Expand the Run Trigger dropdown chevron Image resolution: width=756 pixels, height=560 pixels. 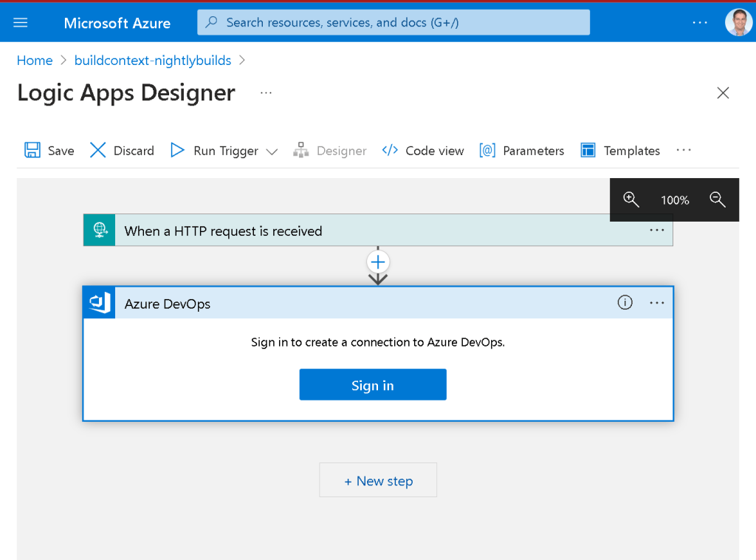coord(272,151)
